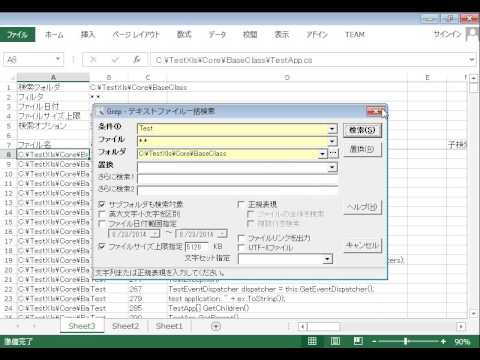Click the 置換 replace button below 検索(S)
The width and height of the screenshot is (480, 360).
coord(362,149)
